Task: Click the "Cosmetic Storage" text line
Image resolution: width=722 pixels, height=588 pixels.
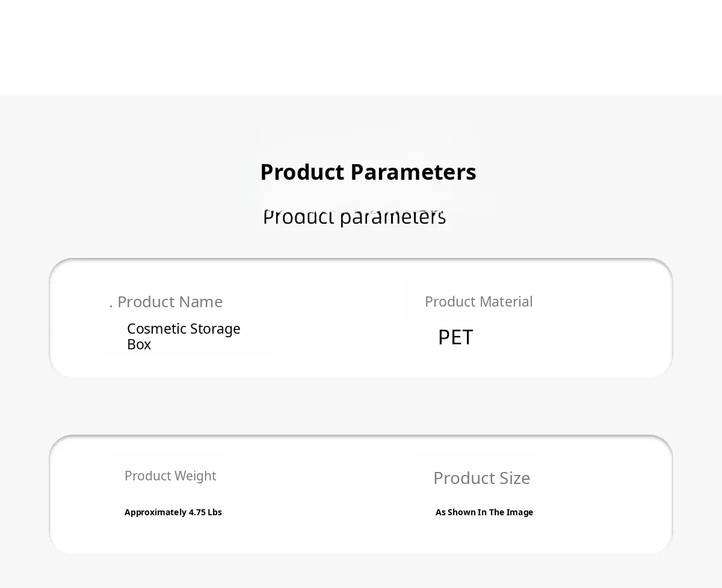Action: coord(184,329)
